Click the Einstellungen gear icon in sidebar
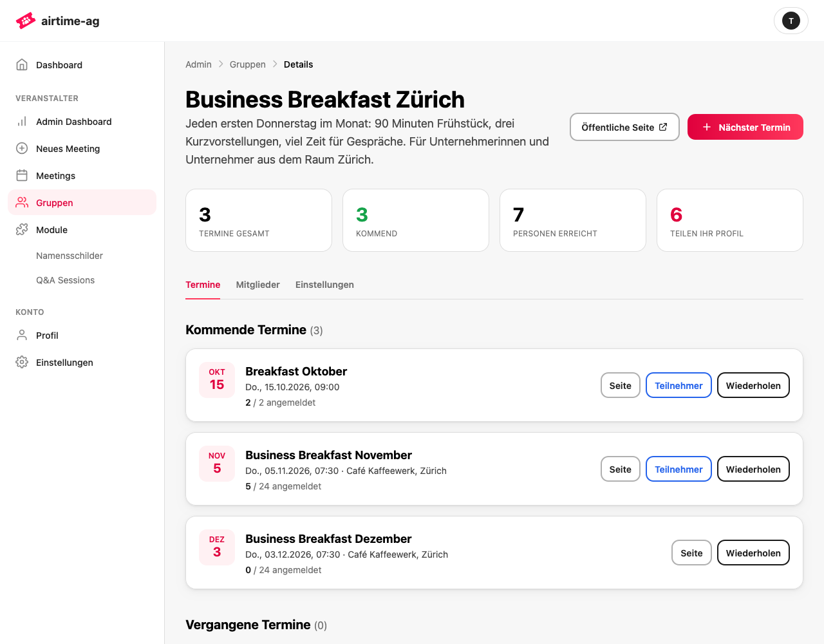This screenshot has height=644, width=824. (22, 362)
